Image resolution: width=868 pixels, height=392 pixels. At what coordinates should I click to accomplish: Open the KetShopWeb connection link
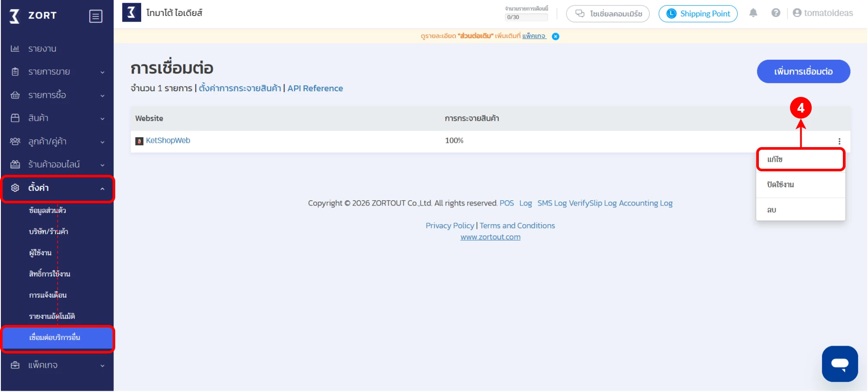tap(168, 141)
